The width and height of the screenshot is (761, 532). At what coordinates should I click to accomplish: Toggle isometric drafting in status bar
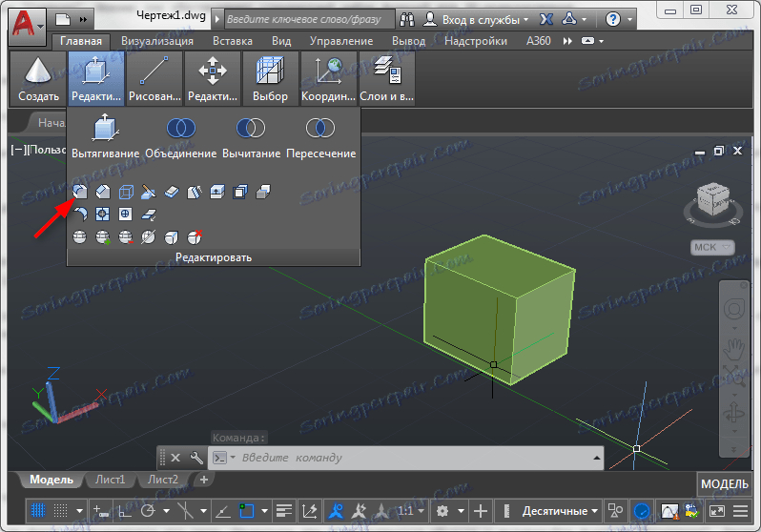[x=185, y=511]
